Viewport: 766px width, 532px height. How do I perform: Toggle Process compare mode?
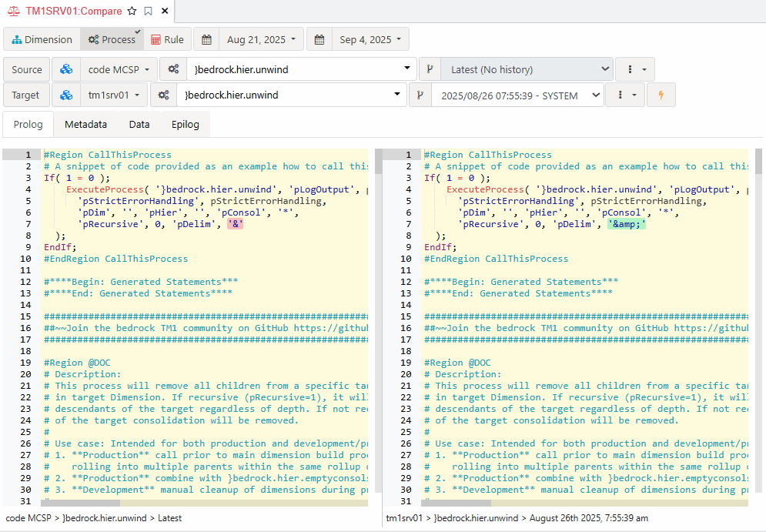(x=112, y=39)
